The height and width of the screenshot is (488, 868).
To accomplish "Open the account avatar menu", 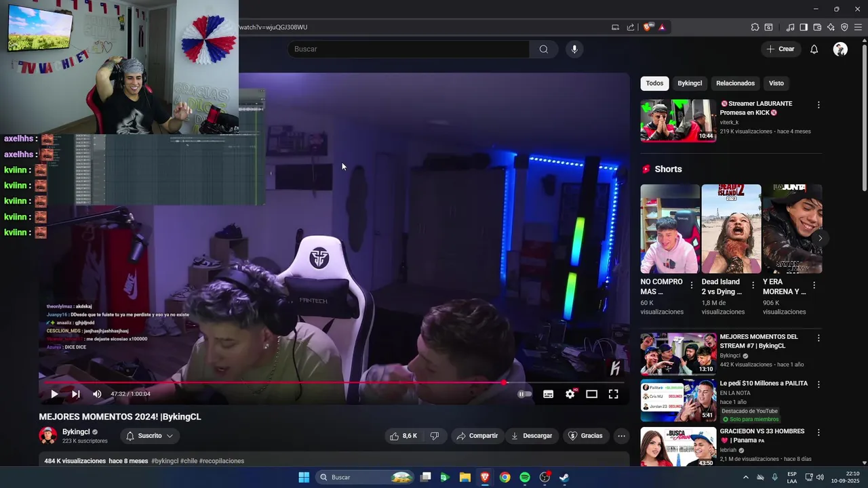I will [x=840, y=49].
